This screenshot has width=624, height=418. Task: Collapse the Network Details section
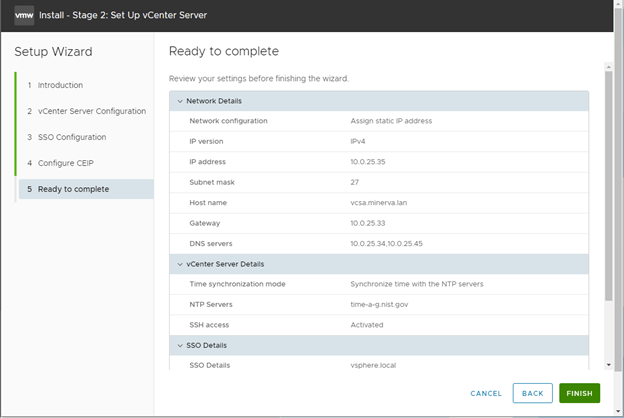pyautogui.click(x=181, y=101)
